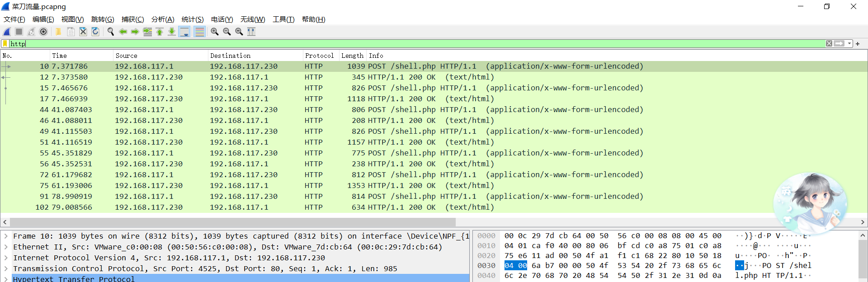Click the reload capture file icon
Viewport: 868px width, 282px height.
click(95, 32)
